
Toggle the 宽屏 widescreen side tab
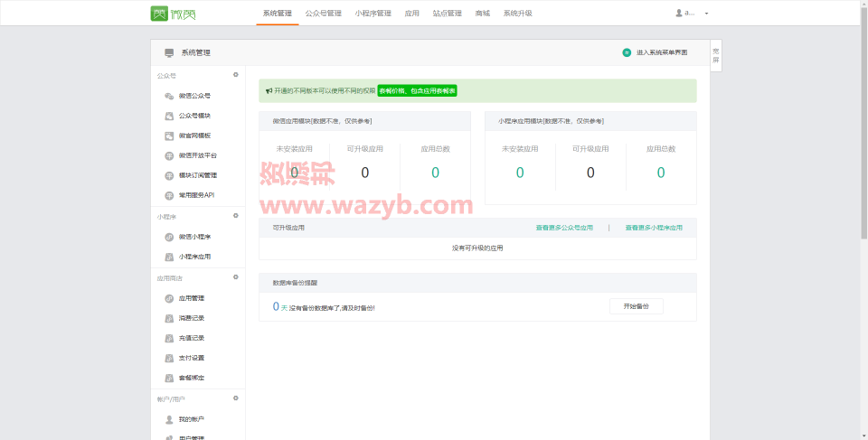click(x=716, y=55)
